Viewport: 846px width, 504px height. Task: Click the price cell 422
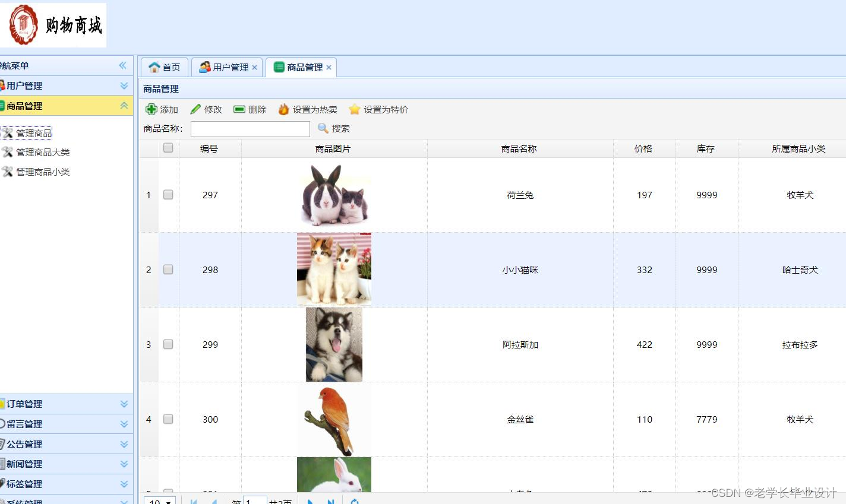pos(645,344)
